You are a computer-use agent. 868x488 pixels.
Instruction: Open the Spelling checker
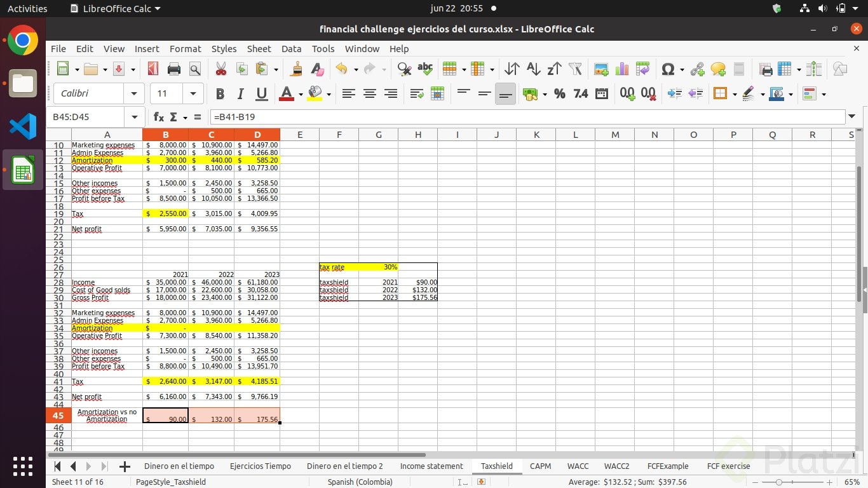(425, 69)
